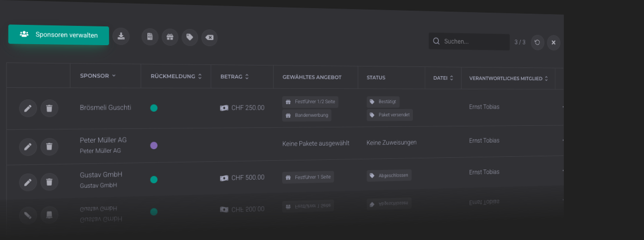Click the purple status dot for Peter Müller AG
The height and width of the screenshot is (240, 644).
154,146
